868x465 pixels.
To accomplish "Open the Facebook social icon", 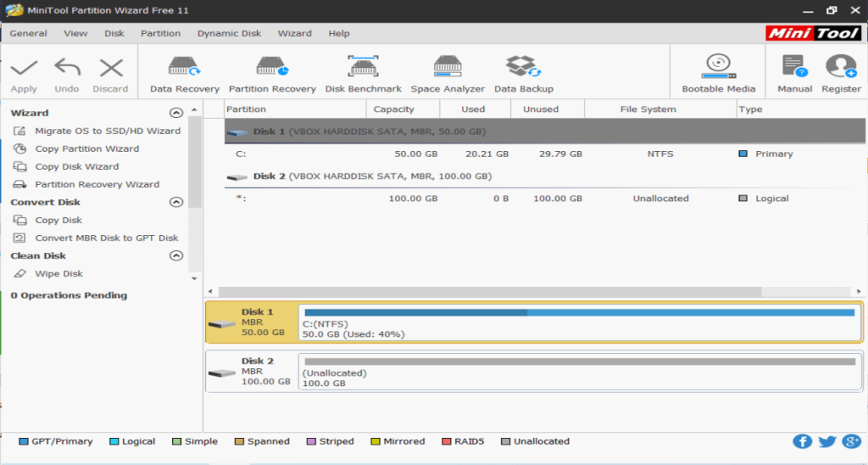I will point(802,441).
